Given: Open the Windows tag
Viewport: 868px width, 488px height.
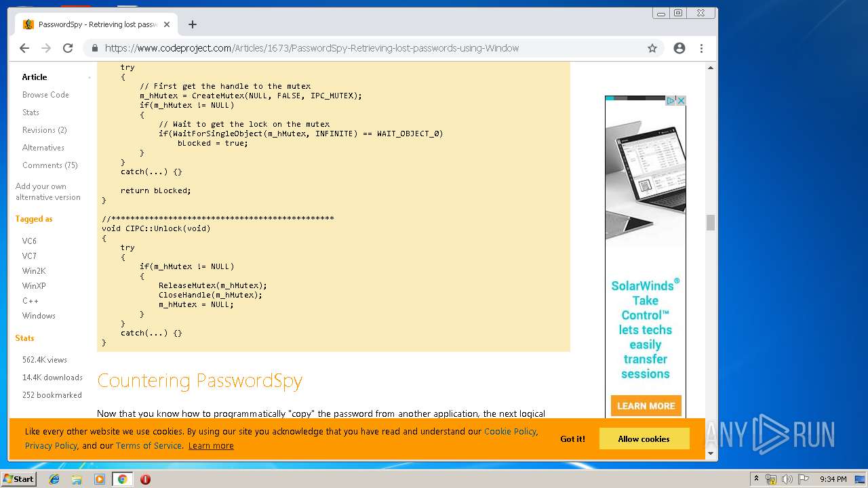Looking at the screenshot, I should 39,316.
